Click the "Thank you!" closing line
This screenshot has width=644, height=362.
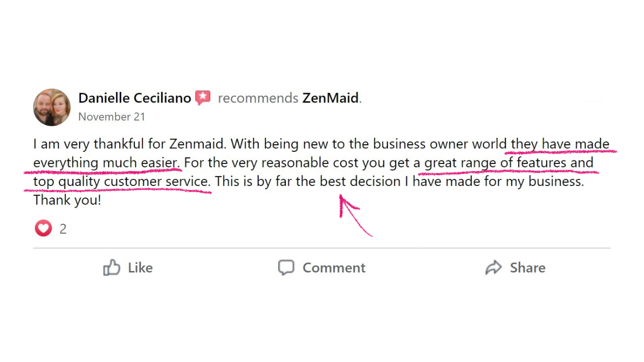coord(67,200)
